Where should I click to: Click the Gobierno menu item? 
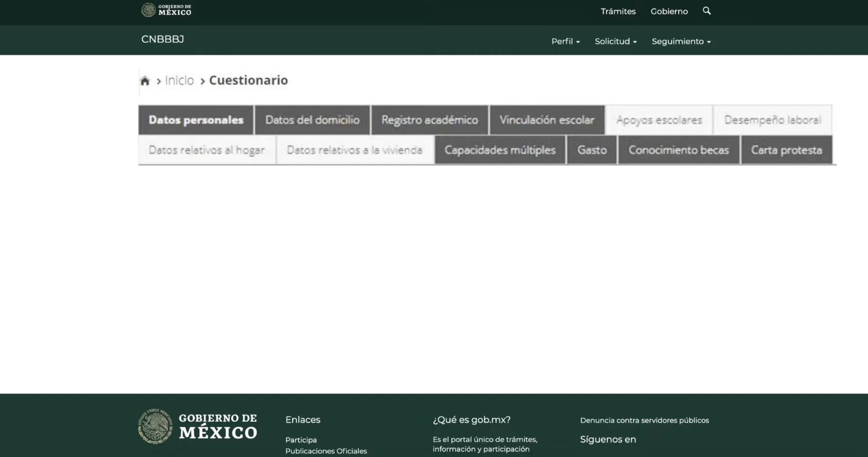tap(669, 11)
